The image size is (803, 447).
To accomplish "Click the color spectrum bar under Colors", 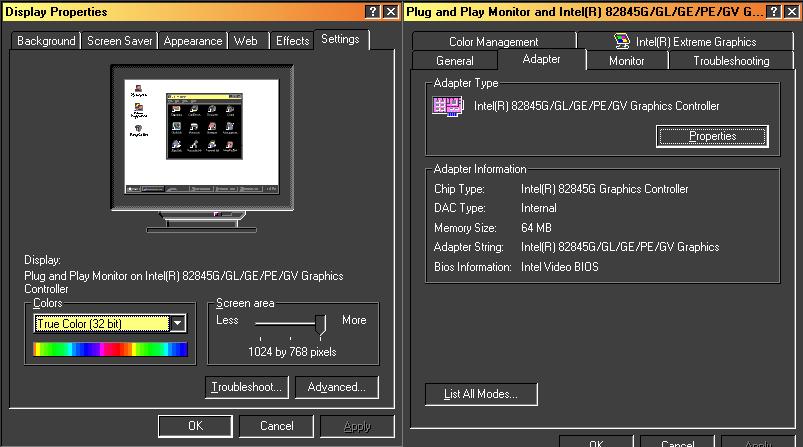I will (111, 349).
